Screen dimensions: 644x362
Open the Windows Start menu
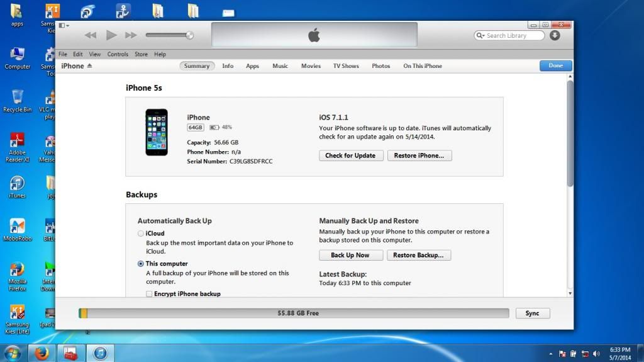pos(13,353)
